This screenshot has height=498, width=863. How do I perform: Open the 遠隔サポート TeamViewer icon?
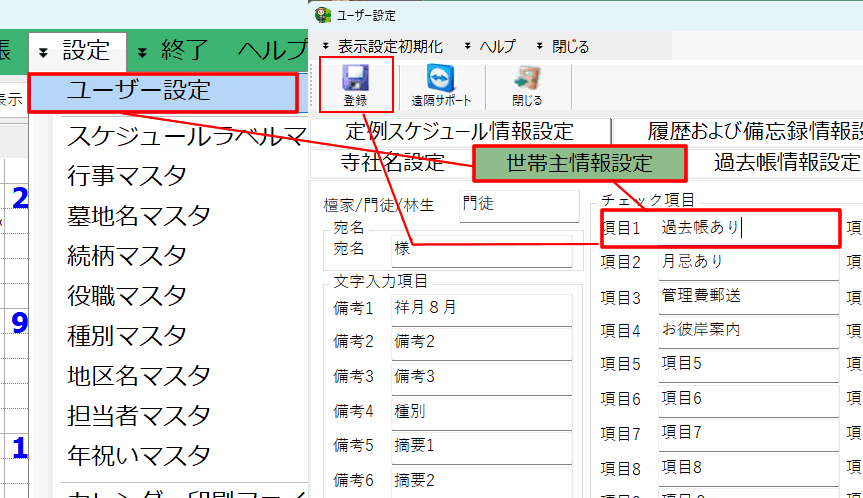pos(440,80)
